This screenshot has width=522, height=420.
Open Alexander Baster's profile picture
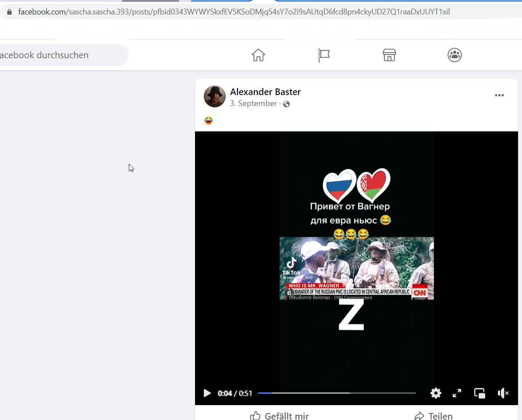point(214,96)
